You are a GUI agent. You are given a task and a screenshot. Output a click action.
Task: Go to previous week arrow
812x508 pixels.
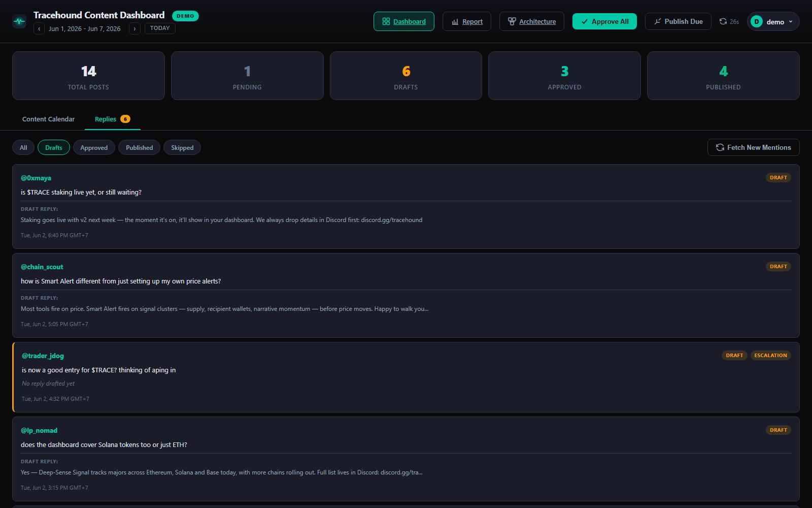(39, 28)
